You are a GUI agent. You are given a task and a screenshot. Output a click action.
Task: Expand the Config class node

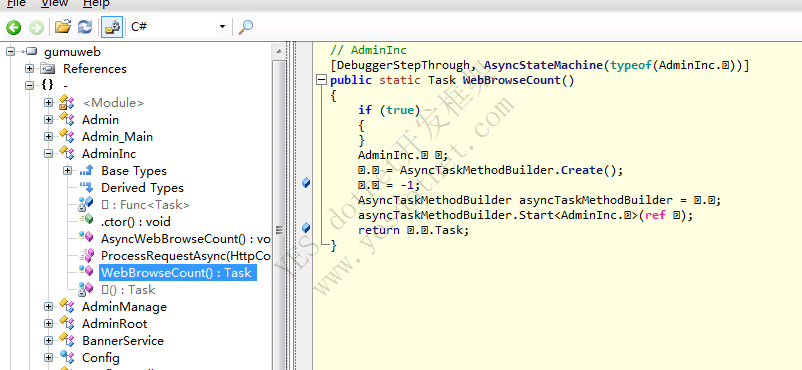click(x=49, y=357)
